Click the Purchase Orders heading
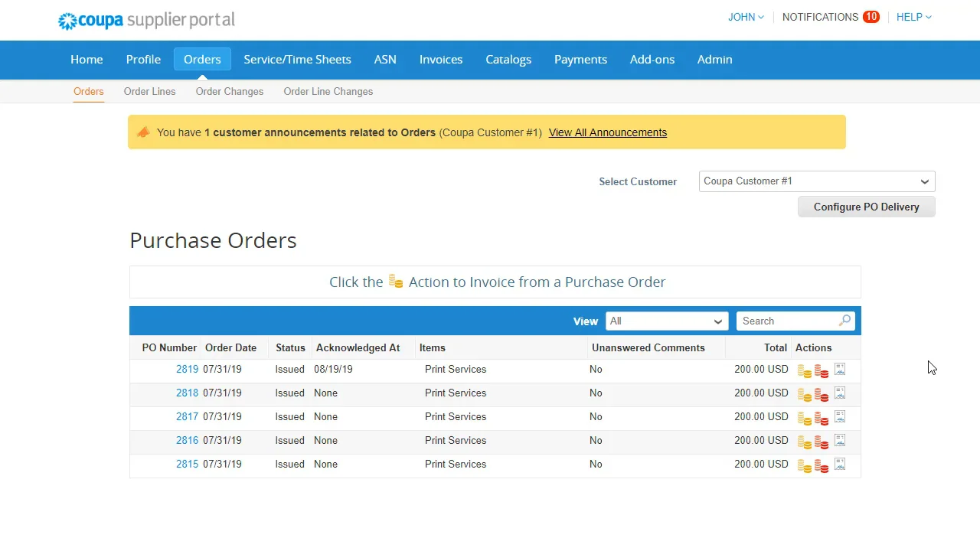Image resolution: width=980 pixels, height=551 pixels. [x=213, y=240]
